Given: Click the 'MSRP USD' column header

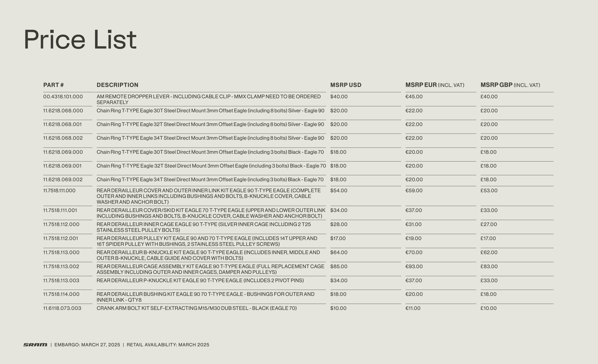Looking at the screenshot, I should point(346,85).
